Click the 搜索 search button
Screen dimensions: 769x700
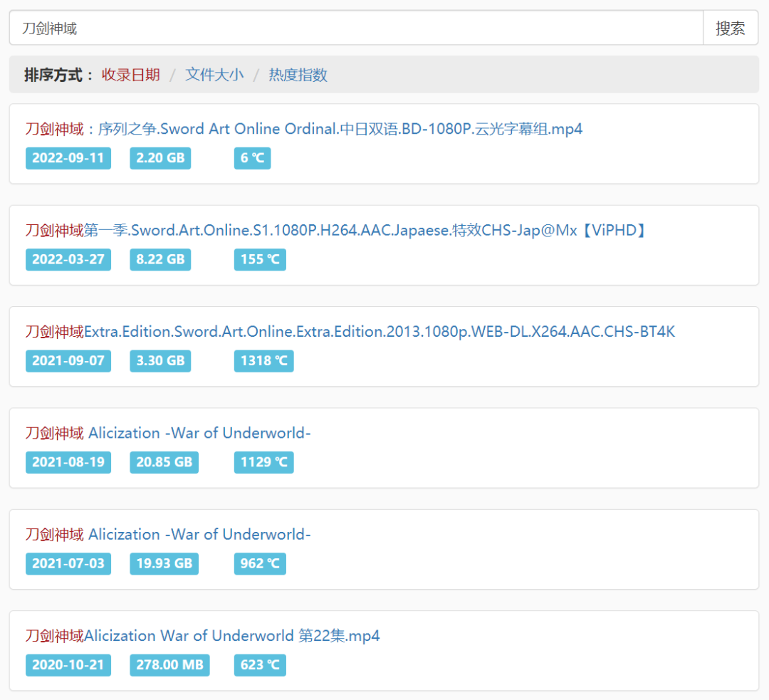point(731,28)
